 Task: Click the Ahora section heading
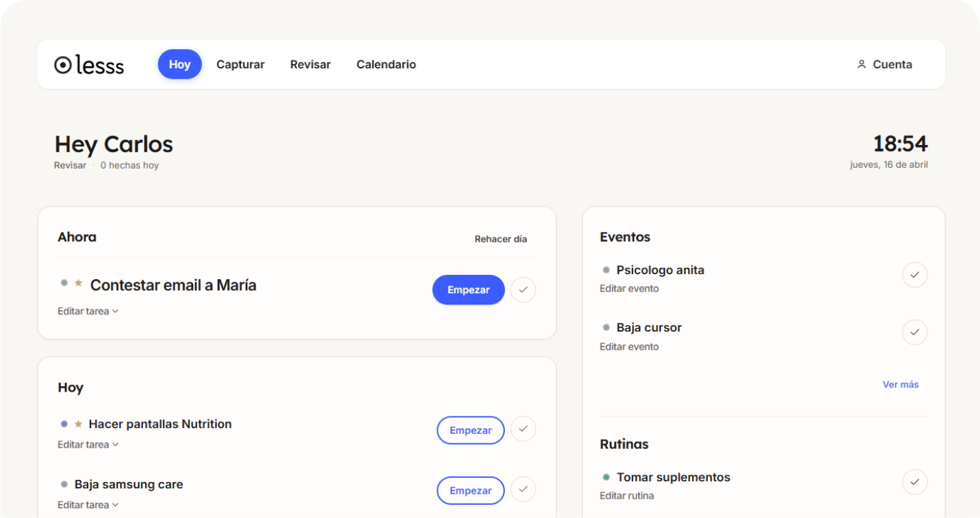point(77,237)
